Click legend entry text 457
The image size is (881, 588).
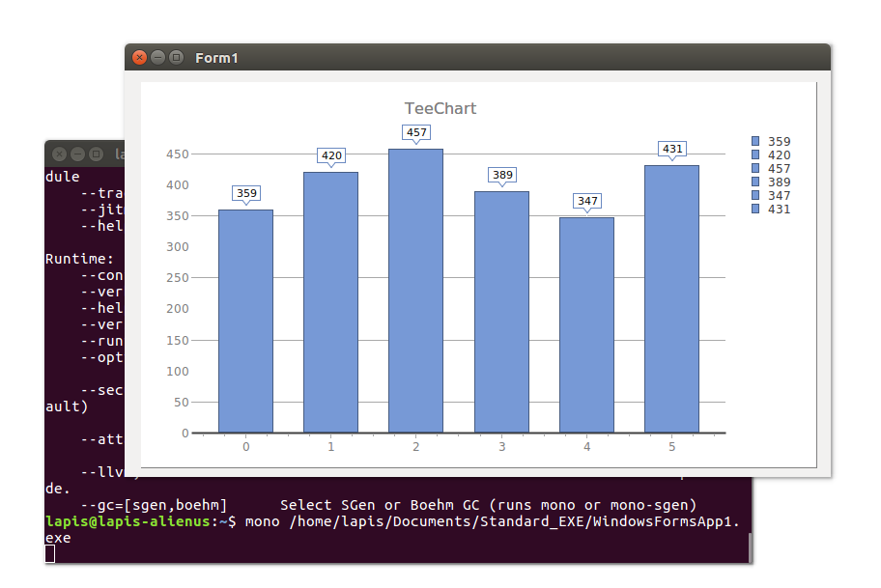coord(780,168)
